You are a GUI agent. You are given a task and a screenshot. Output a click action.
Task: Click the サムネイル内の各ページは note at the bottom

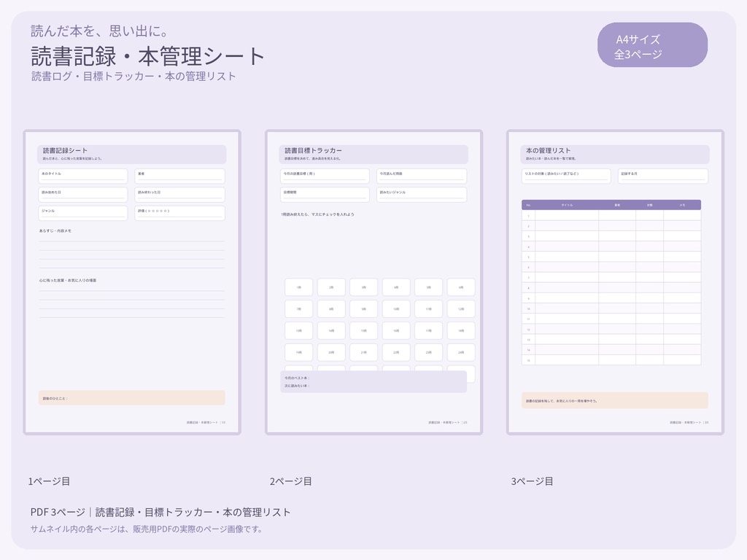pos(146,529)
